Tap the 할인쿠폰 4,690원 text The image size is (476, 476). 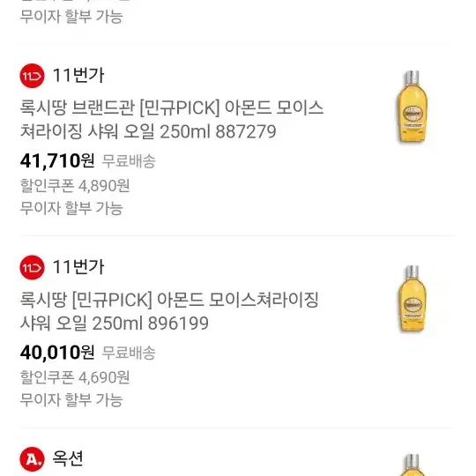(x=75, y=377)
